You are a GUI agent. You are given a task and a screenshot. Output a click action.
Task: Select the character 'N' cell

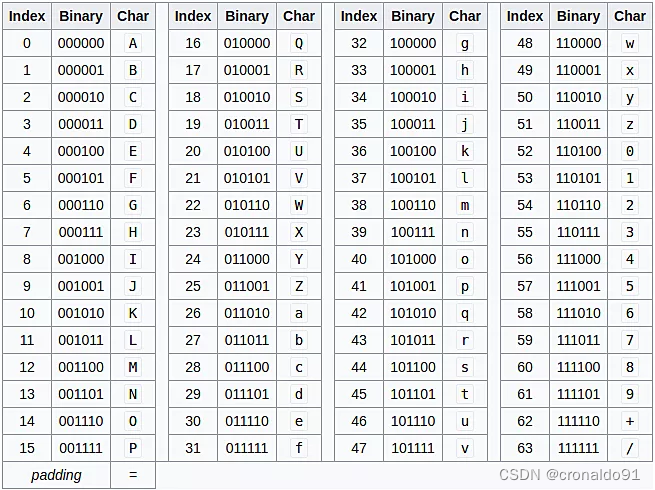(133, 394)
